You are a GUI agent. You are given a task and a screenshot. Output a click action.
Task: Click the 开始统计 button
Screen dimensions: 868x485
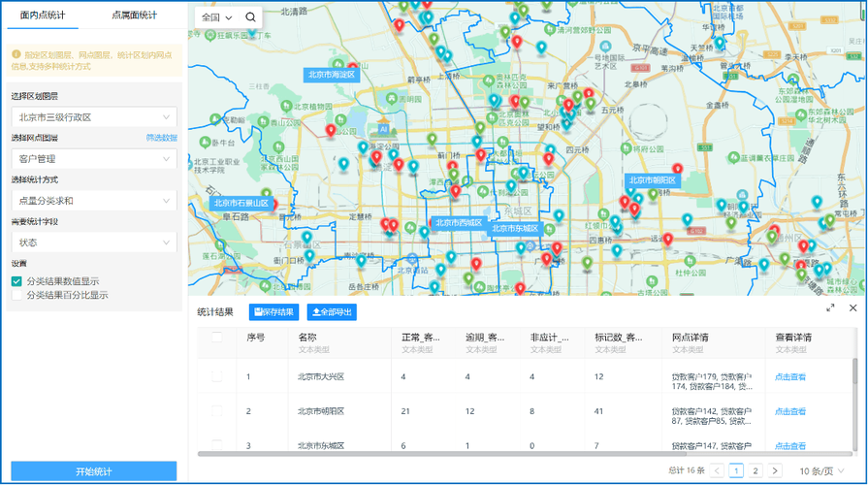[x=94, y=471]
